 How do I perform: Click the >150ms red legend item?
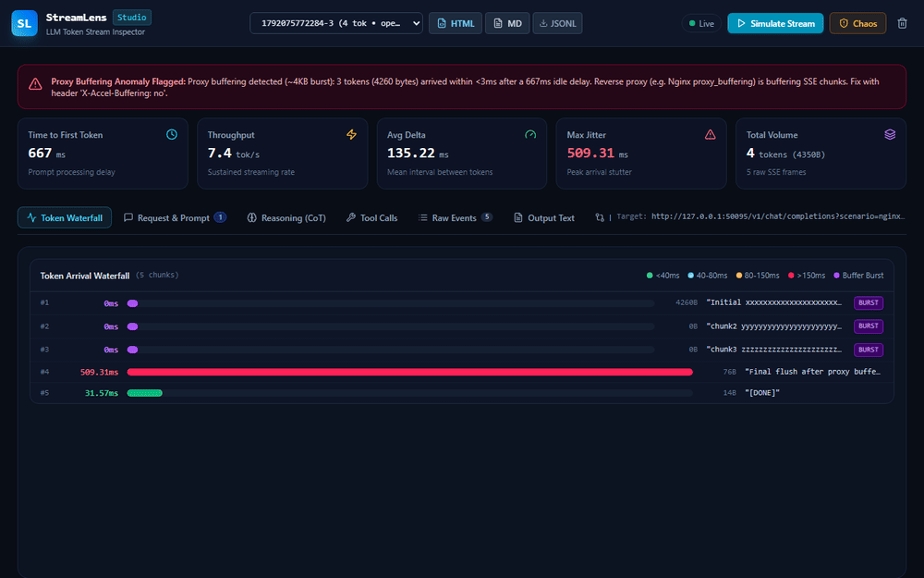click(x=807, y=276)
